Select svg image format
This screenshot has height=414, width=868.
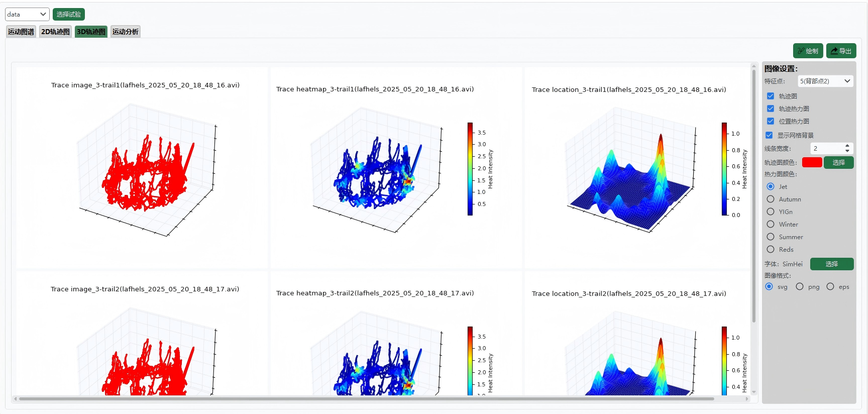tap(769, 286)
